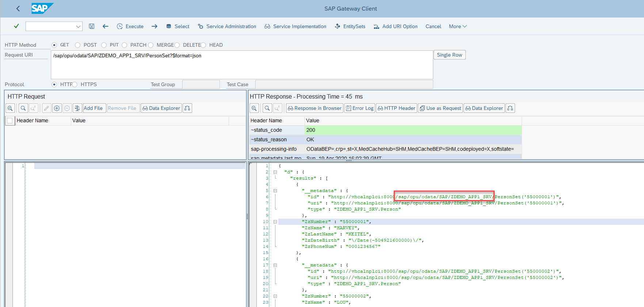Click the plus add header icon
The image size is (644, 307).
57,108
